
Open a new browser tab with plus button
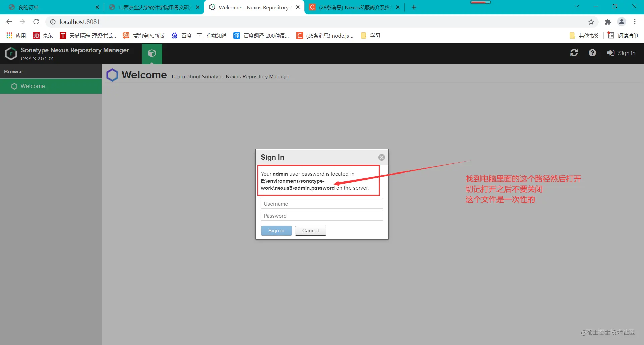coord(414,7)
